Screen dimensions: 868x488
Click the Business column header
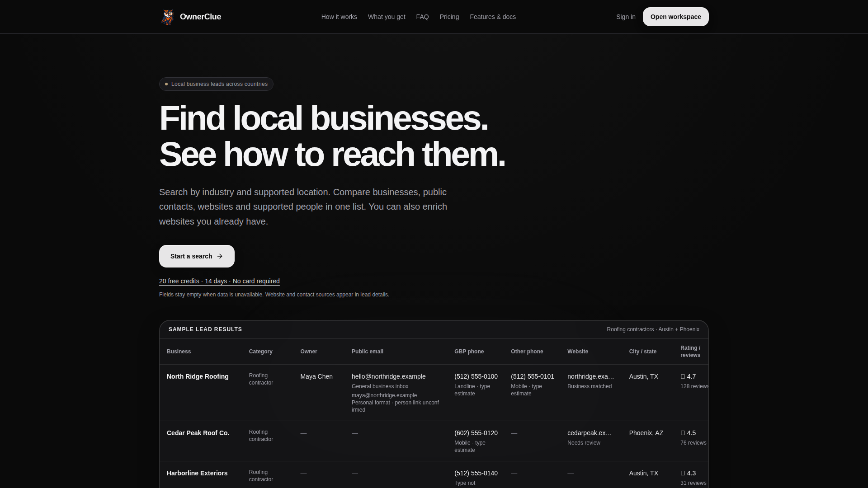[x=179, y=352]
